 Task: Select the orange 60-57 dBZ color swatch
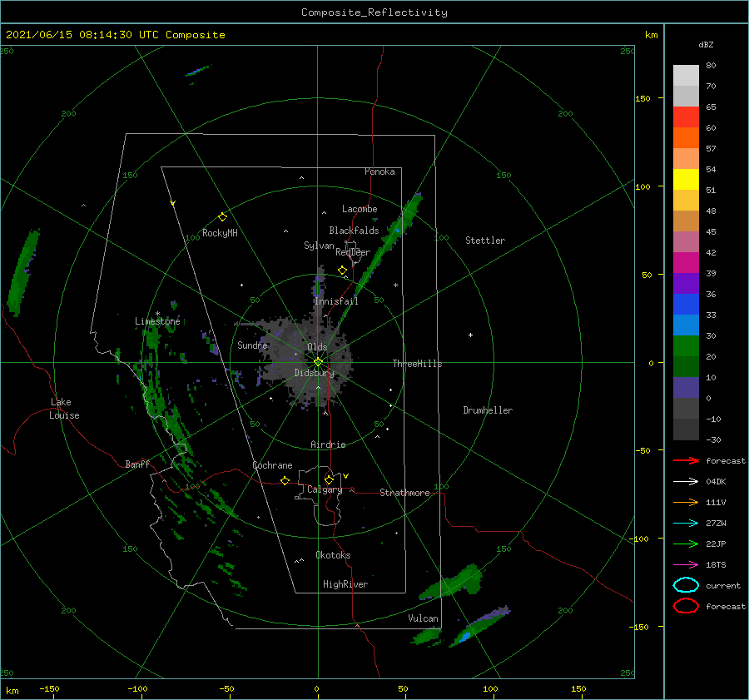pyautogui.click(x=686, y=137)
